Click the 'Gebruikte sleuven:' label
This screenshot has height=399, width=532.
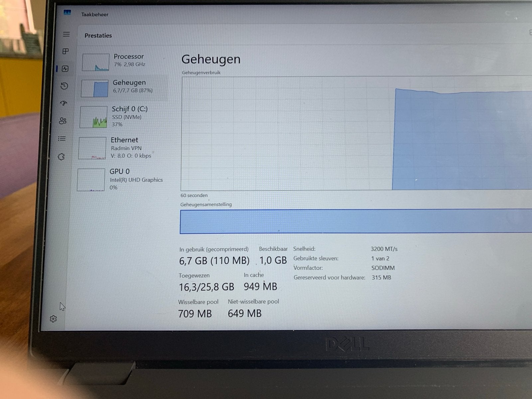pos(316,258)
